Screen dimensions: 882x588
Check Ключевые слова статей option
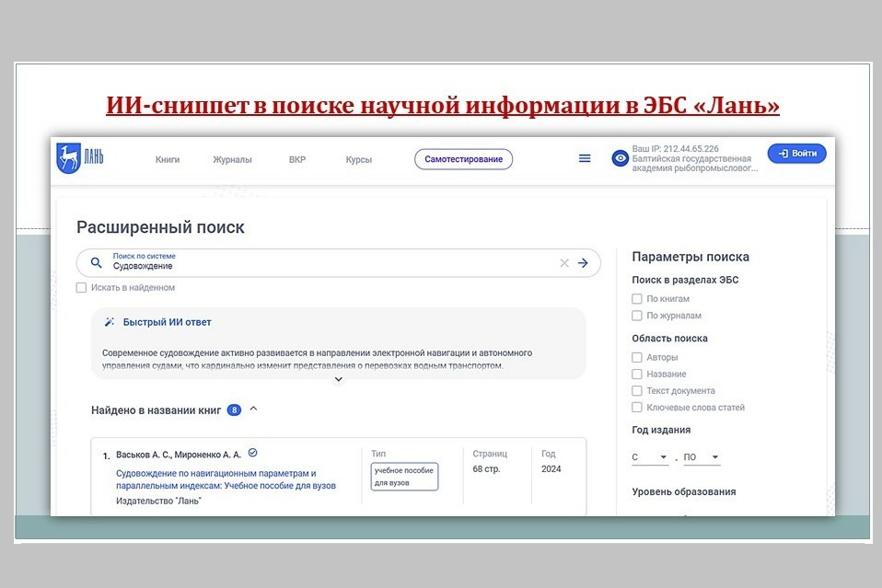coord(637,407)
